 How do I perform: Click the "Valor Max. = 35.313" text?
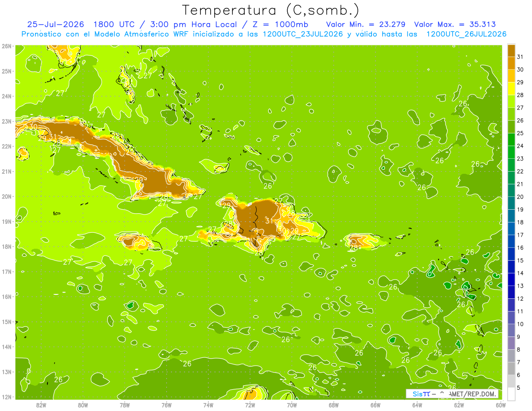tap(455, 24)
